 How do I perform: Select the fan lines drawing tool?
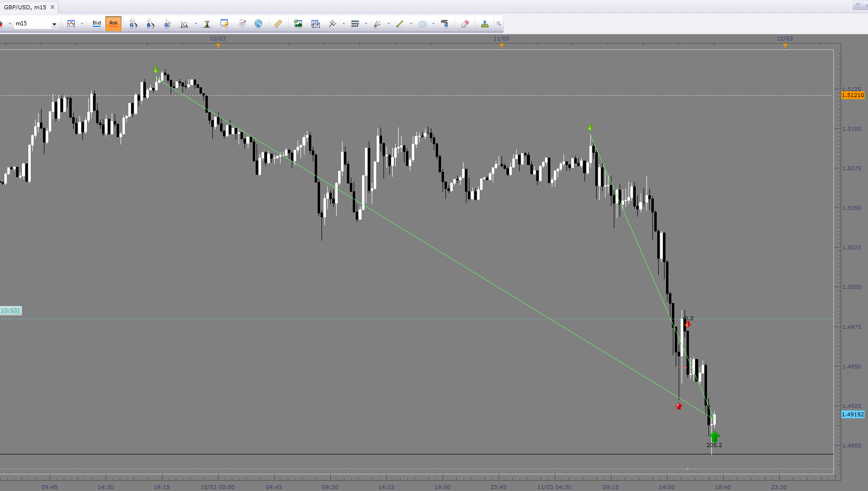coord(377,23)
